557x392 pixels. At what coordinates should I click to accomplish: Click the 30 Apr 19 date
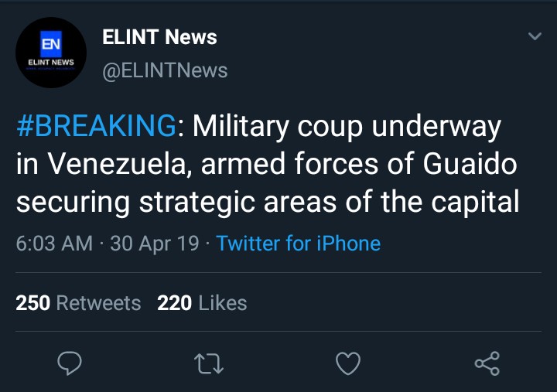click(x=155, y=244)
